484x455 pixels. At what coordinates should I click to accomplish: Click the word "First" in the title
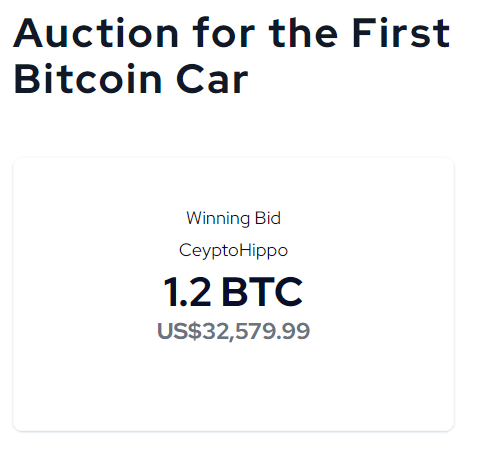coord(401,33)
